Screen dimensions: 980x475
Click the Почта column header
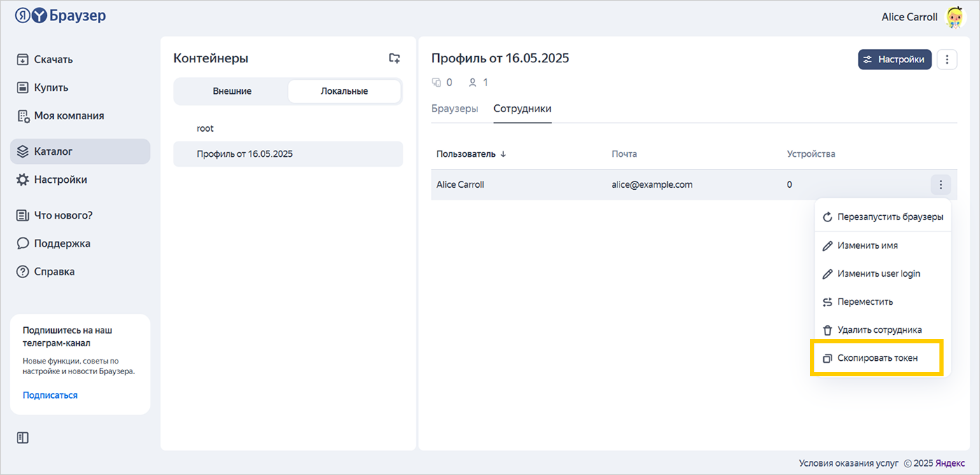(624, 154)
